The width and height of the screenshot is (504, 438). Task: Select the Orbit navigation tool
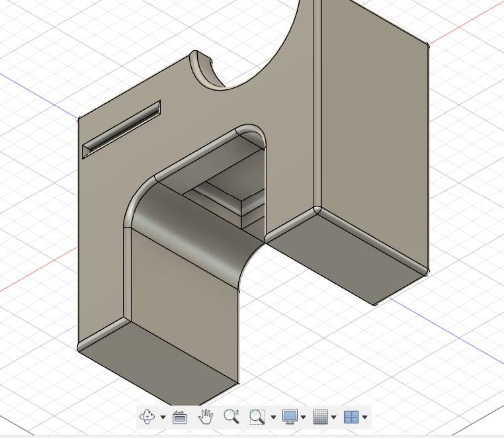point(147,417)
